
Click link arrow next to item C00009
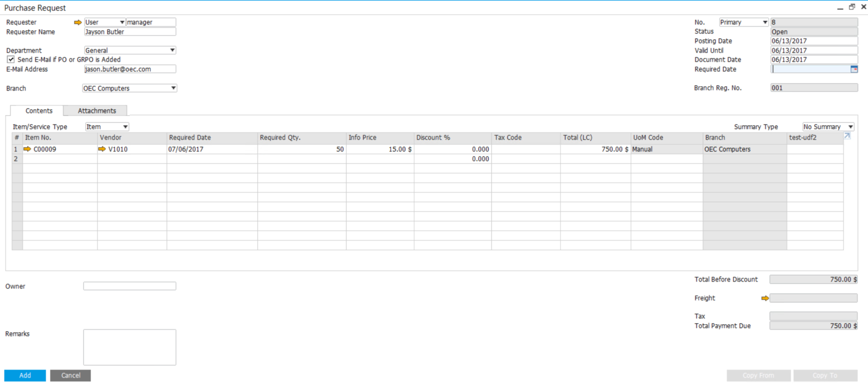27,149
